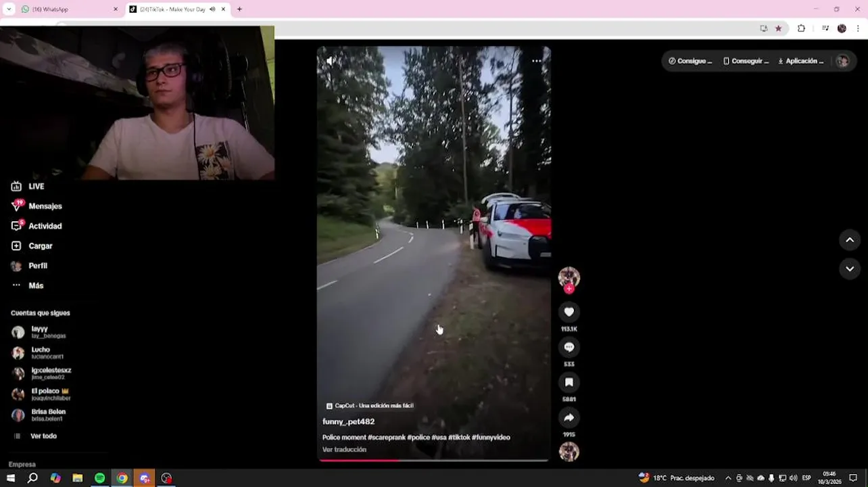868x487 pixels.
Task: Click the Conseguir app button
Action: [746, 61]
